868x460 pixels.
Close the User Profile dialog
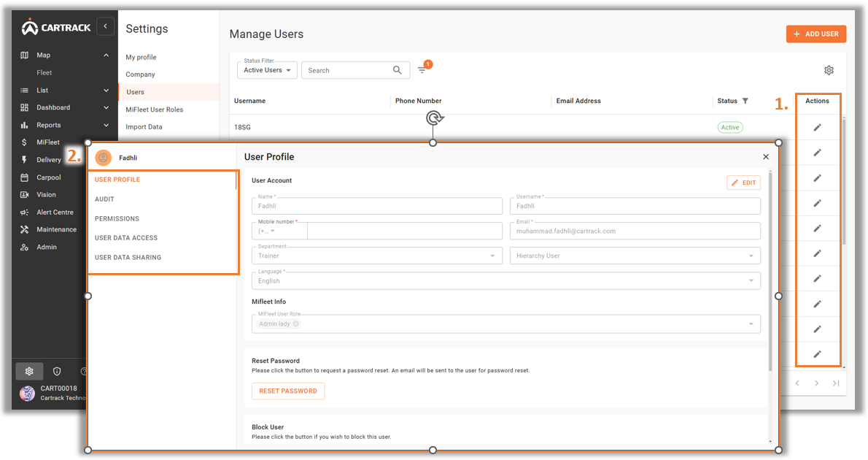click(x=766, y=157)
